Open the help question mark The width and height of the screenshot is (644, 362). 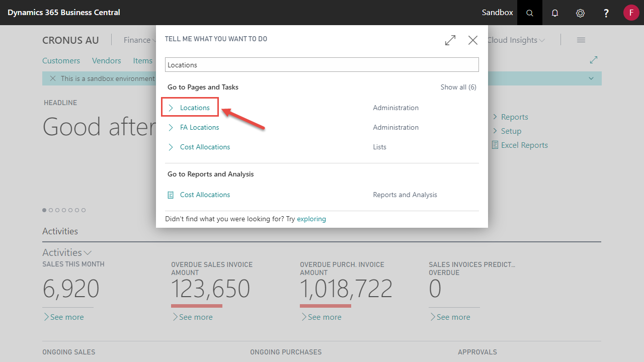pyautogui.click(x=606, y=13)
